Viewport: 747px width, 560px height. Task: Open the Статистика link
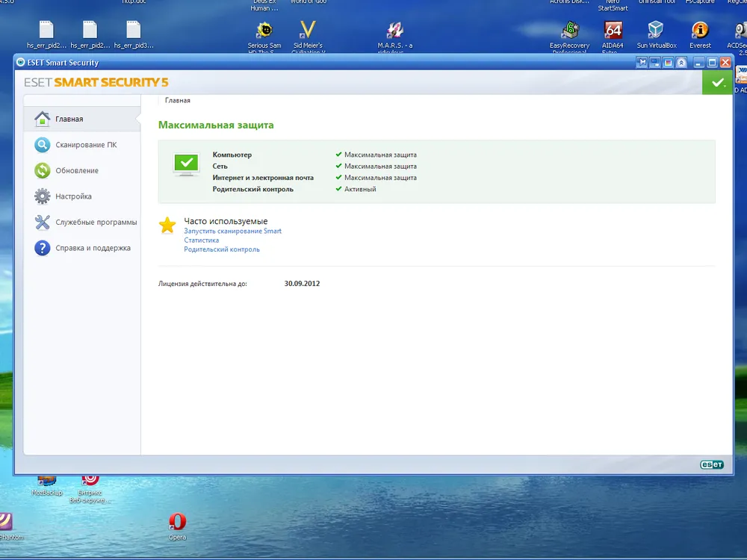(x=201, y=240)
